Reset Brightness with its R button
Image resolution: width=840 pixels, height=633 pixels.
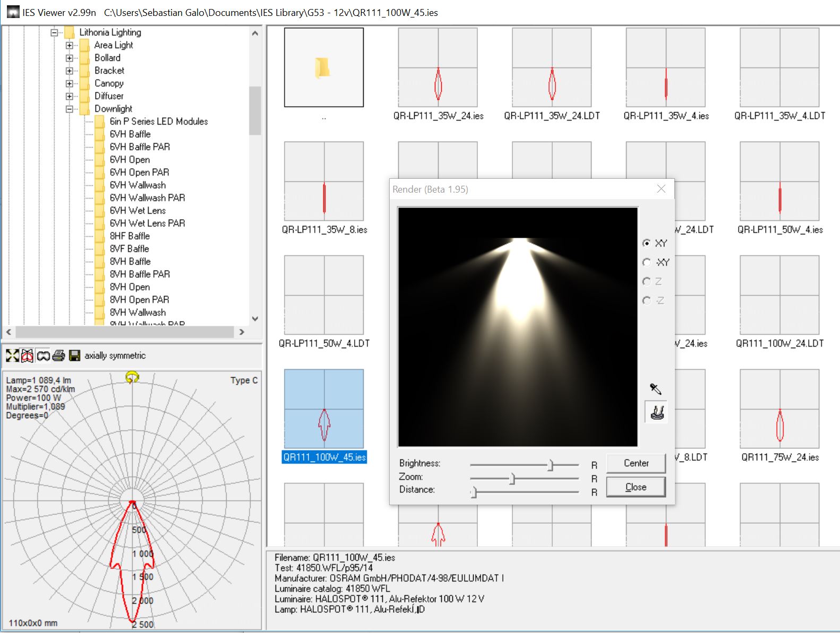594,465
